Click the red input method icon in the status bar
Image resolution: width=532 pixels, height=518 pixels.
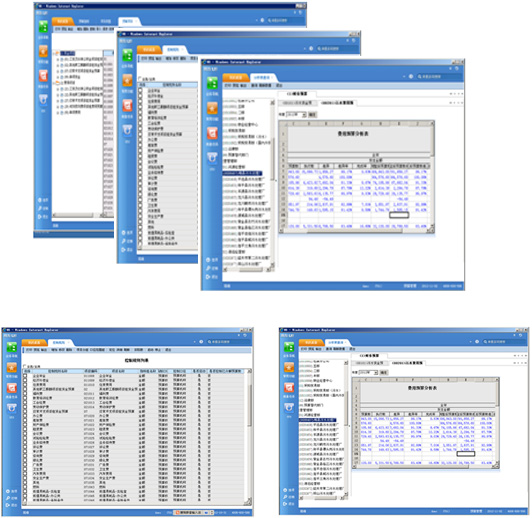point(177,512)
